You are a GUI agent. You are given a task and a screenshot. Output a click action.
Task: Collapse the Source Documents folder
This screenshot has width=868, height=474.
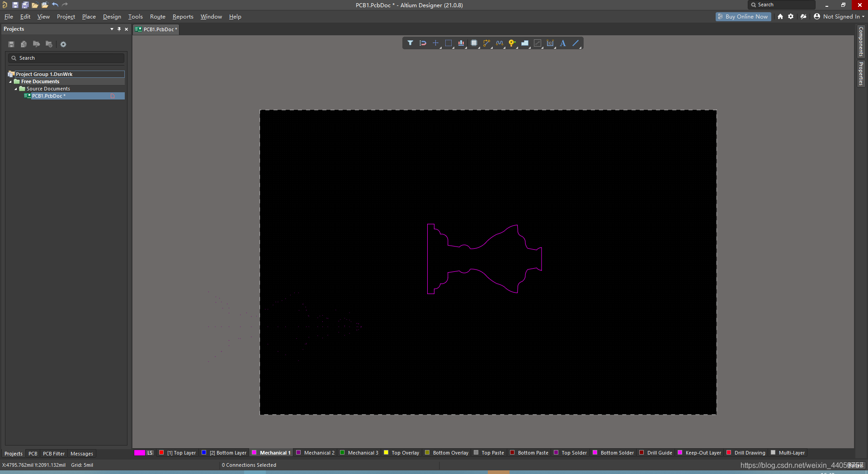pyautogui.click(x=16, y=89)
